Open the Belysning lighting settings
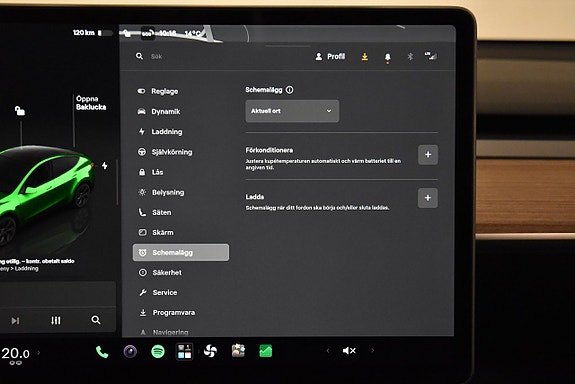Viewport: 575px width, 384px height. (161, 192)
